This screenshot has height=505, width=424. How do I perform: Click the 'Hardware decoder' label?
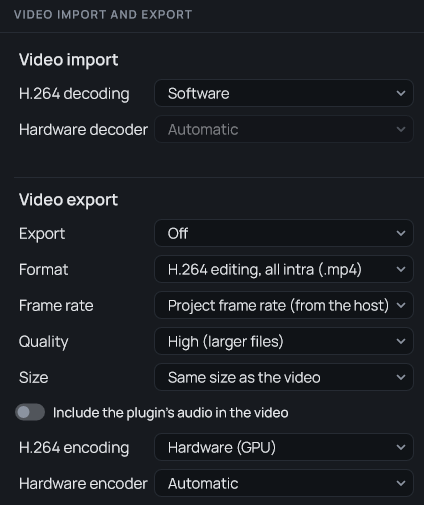click(83, 129)
